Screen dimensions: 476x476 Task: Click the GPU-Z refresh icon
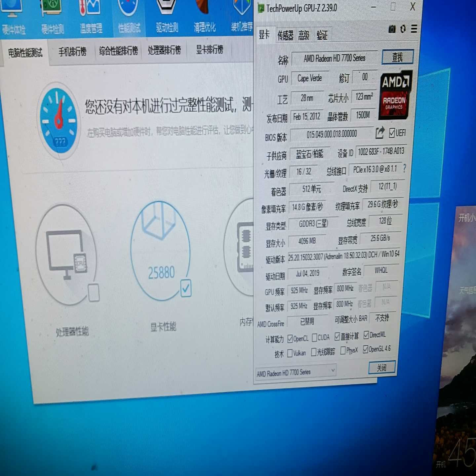(403, 29)
